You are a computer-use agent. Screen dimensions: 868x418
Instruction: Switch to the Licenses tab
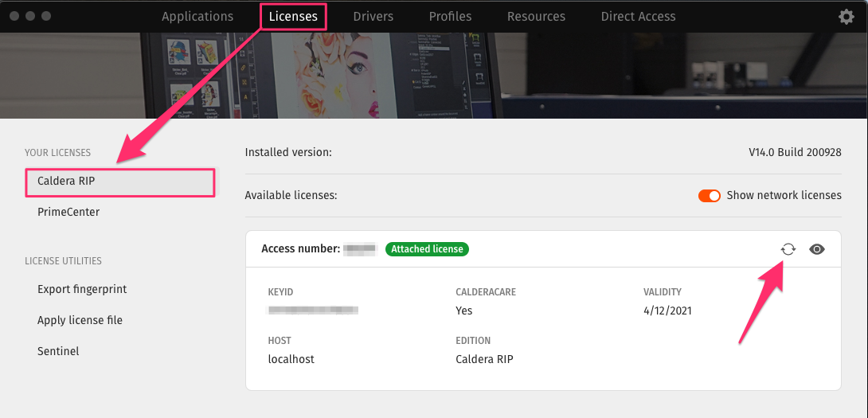(293, 17)
